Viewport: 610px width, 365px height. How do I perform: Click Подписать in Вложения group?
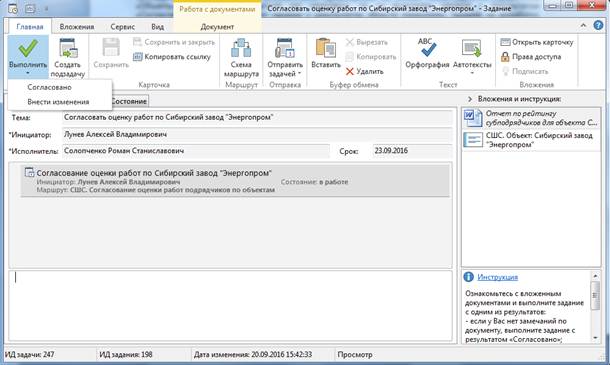coord(525,72)
